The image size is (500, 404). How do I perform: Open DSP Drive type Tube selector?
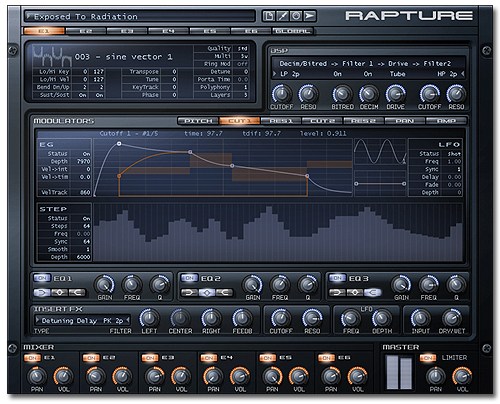tap(398, 74)
